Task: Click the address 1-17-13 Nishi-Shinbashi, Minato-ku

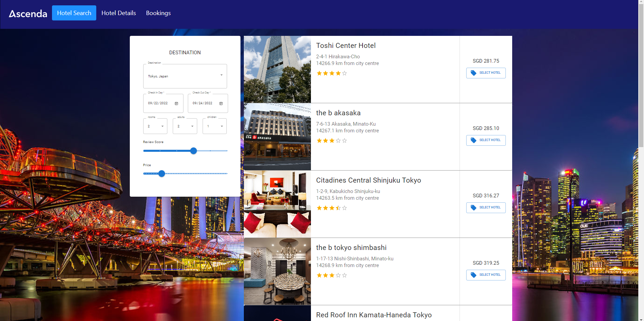Action: coord(355,259)
